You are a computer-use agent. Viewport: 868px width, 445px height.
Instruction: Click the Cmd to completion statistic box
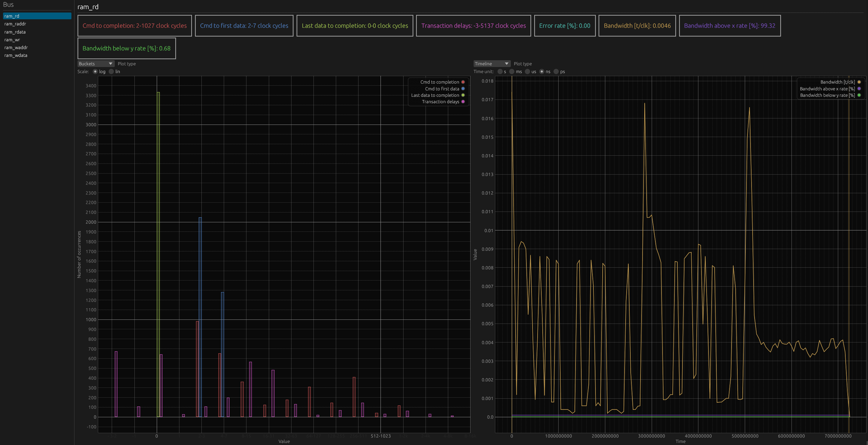(x=134, y=26)
